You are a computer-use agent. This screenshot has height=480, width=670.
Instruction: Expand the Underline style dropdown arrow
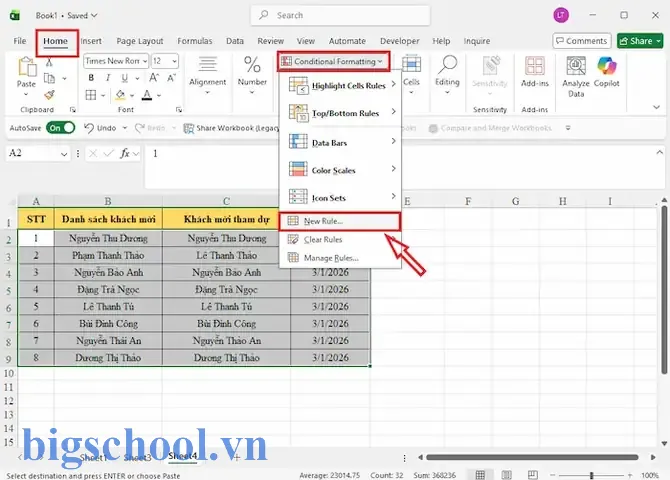[137, 78]
